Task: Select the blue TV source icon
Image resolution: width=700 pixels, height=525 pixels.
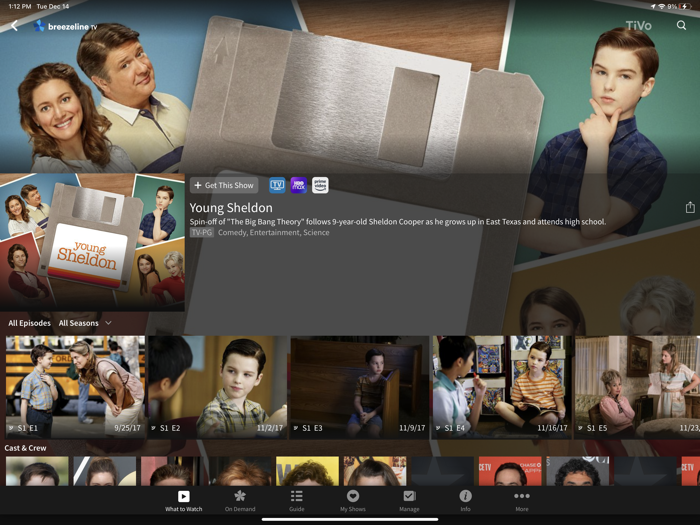Action: point(277,185)
